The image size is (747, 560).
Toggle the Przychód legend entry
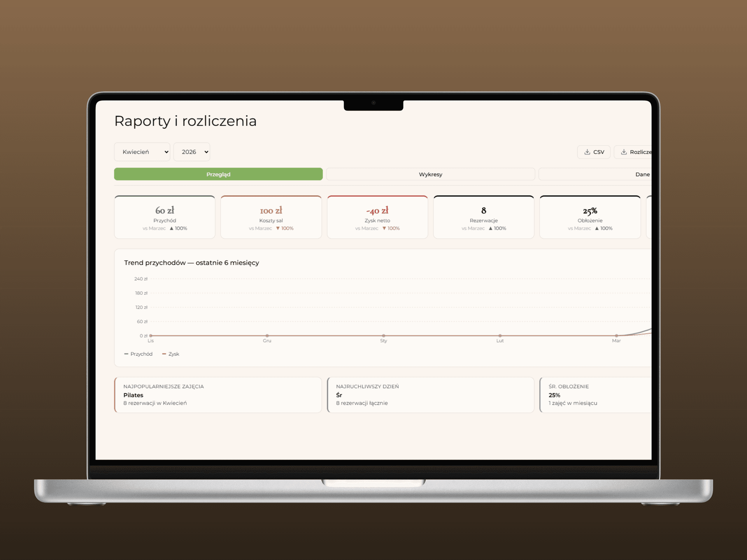click(139, 354)
